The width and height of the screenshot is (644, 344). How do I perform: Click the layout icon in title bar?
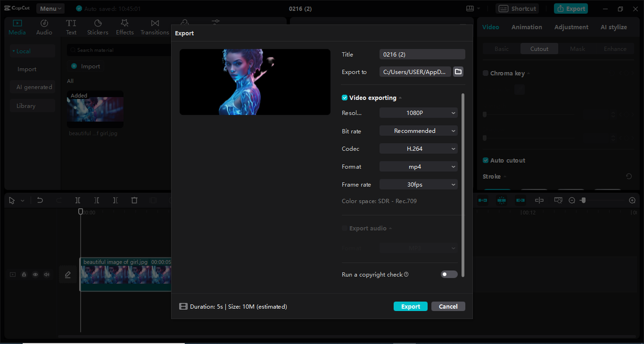tap(470, 9)
